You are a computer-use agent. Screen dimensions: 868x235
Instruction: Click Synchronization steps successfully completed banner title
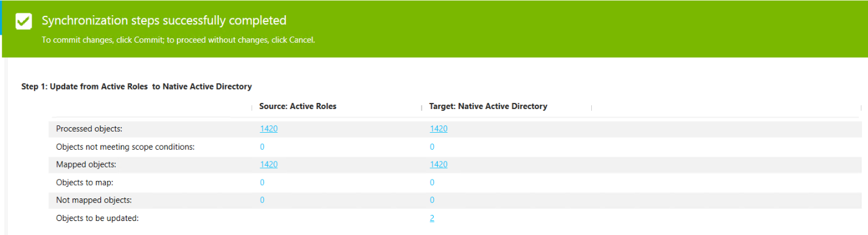click(164, 20)
